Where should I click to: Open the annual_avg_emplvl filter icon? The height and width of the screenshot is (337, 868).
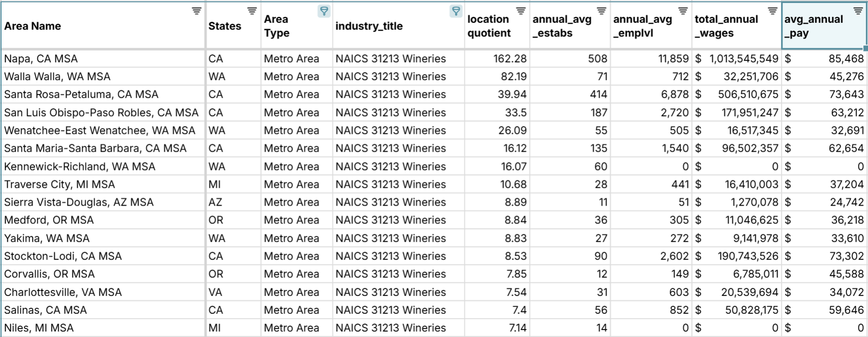point(683,11)
